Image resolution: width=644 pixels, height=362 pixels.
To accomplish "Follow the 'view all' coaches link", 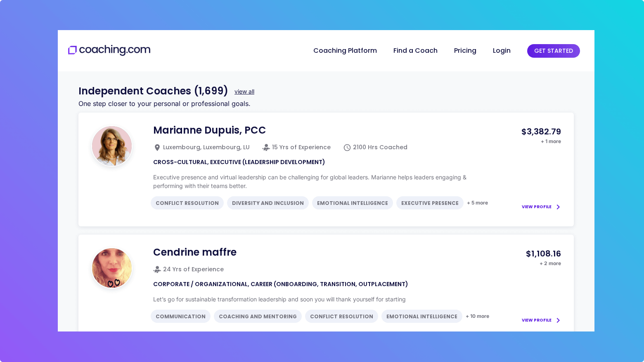I will [244, 92].
